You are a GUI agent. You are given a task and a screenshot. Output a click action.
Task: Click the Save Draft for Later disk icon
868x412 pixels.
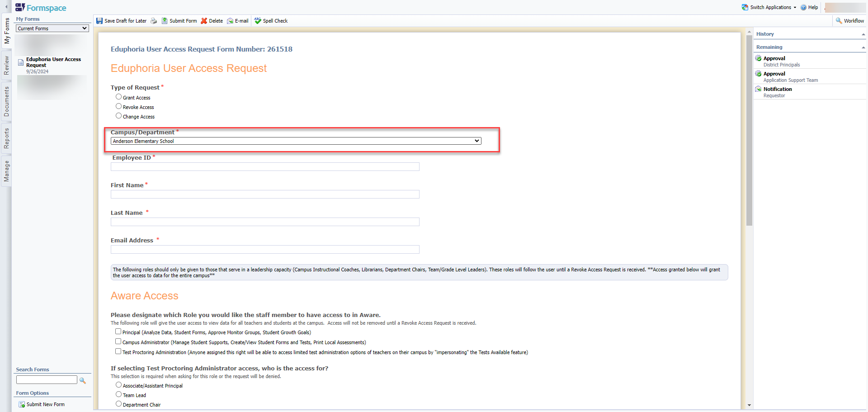[99, 21]
